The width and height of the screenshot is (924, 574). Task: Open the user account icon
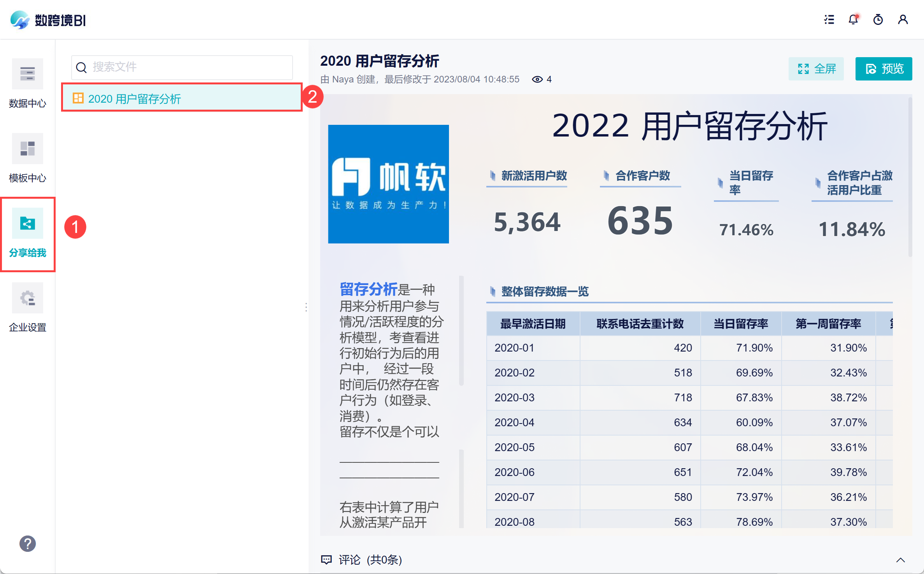pos(903,19)
